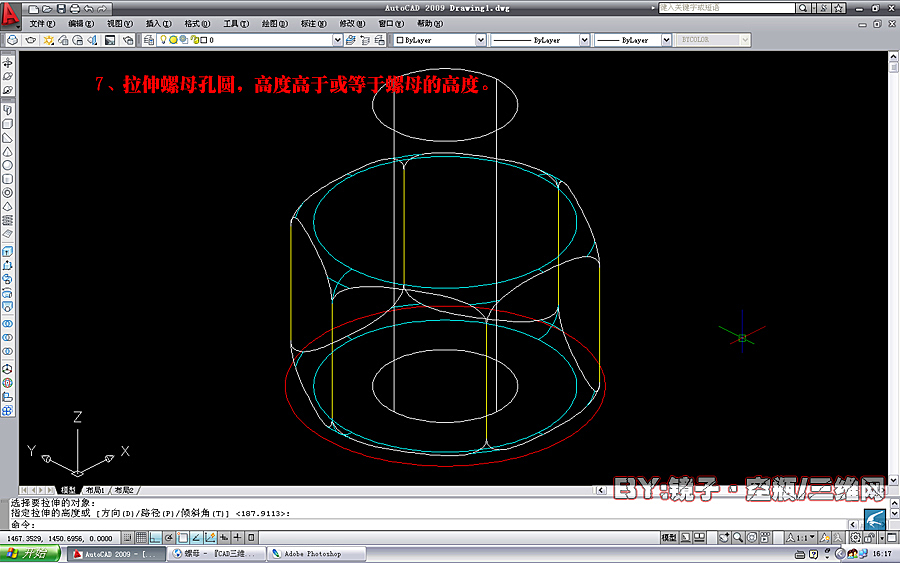Open the 文件(F) menu
The height and width of the screenshot is (563, 900).
tap(42, 24)
